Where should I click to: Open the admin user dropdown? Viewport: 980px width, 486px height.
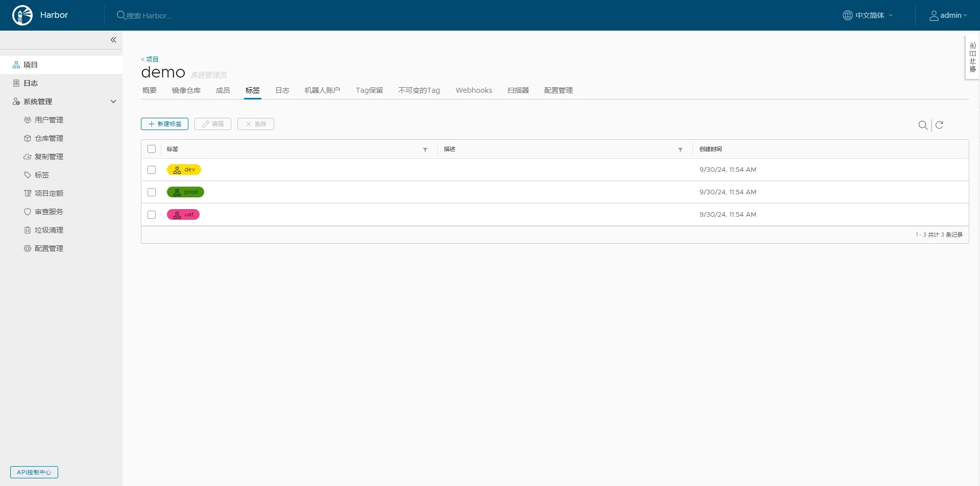coord(948,15)
